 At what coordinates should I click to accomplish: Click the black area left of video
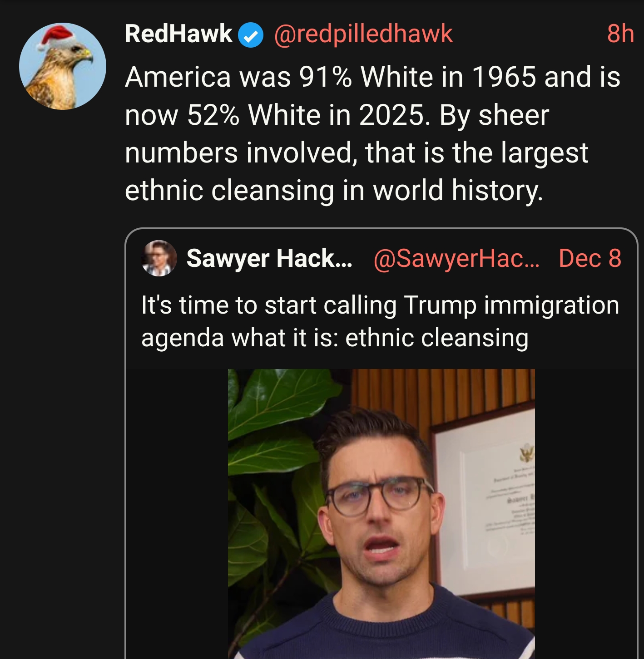[177, 513]
